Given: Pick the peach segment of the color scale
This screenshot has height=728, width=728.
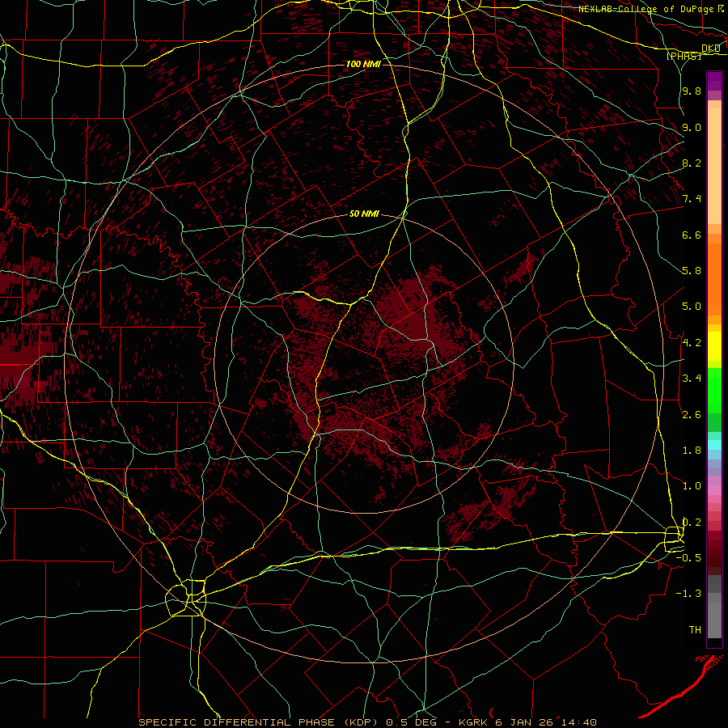Looking at the screenshot, I should point(714,167).
